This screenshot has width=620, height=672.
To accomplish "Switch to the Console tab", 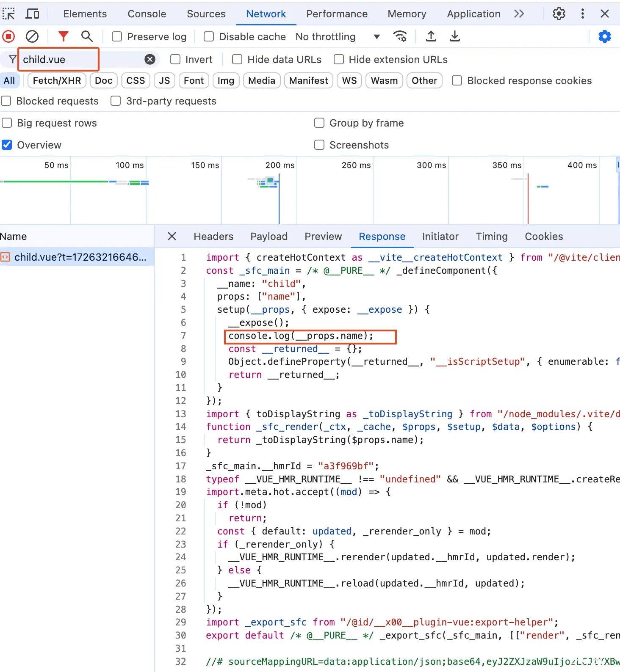I will (x=147, y=14).
